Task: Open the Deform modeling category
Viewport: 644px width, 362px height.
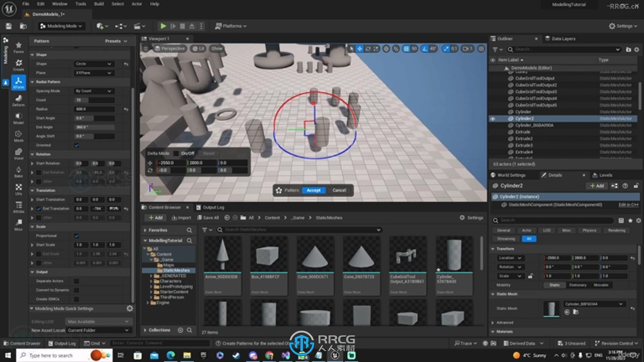Action: pyautogui.click(x=18, y=101)
